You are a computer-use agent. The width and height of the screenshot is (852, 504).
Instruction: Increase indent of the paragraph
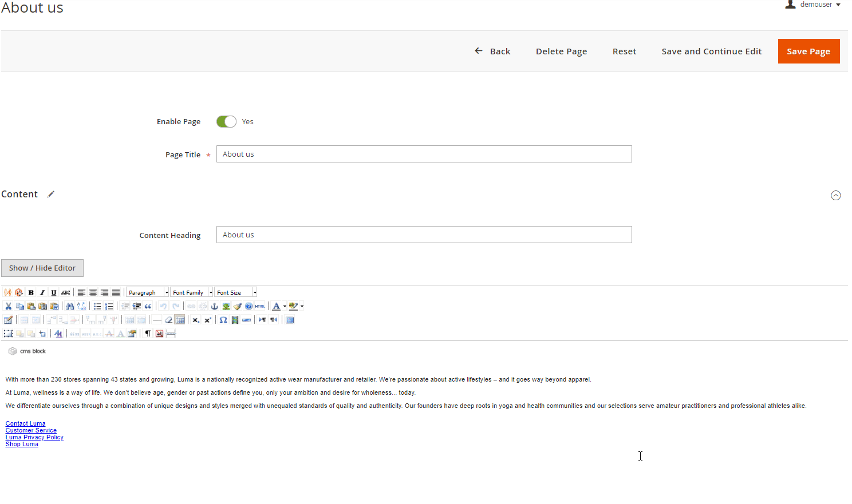[x=136, y=306]
